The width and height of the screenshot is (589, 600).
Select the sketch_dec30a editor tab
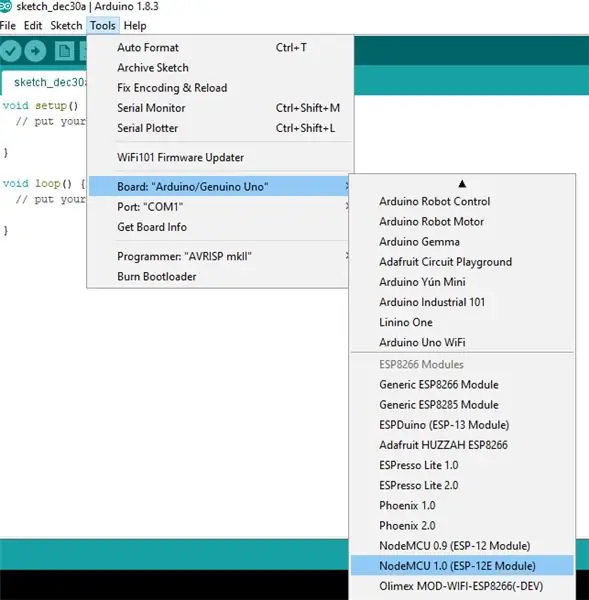point(45,82)
